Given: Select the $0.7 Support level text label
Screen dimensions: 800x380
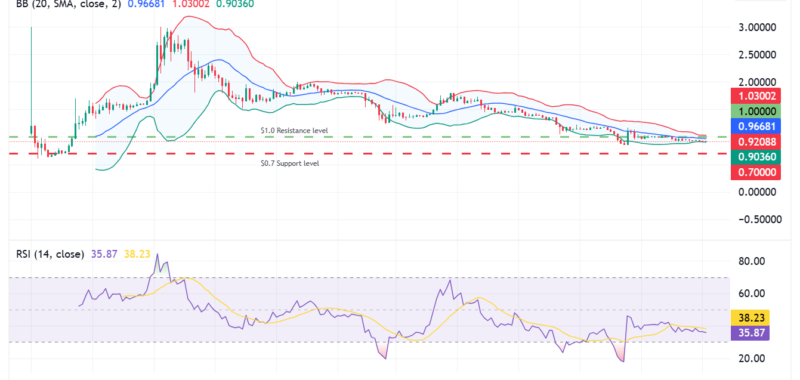Looking at the screenshot, I should coord(289,163).
